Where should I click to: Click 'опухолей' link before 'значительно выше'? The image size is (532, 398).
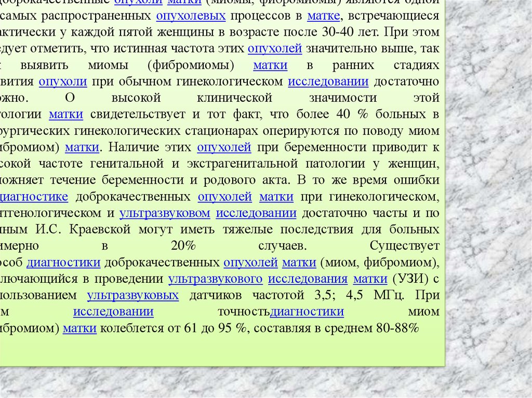(x=275, y=49)
